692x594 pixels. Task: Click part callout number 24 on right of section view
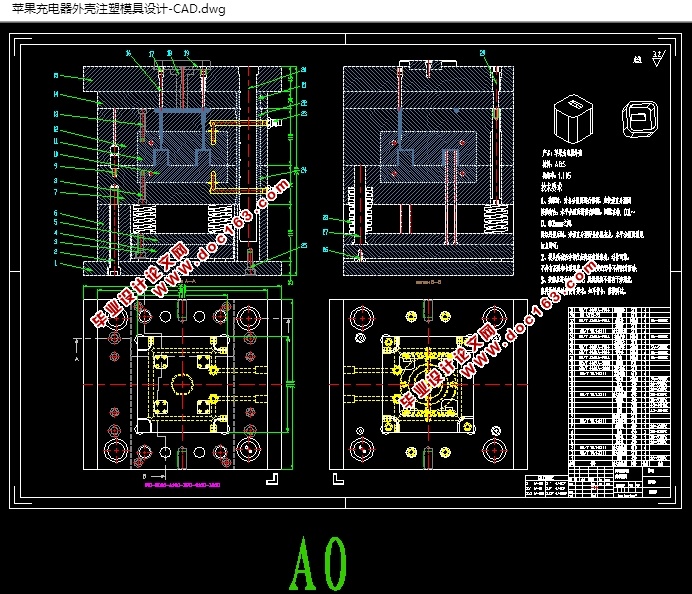(x=304, y=170)
